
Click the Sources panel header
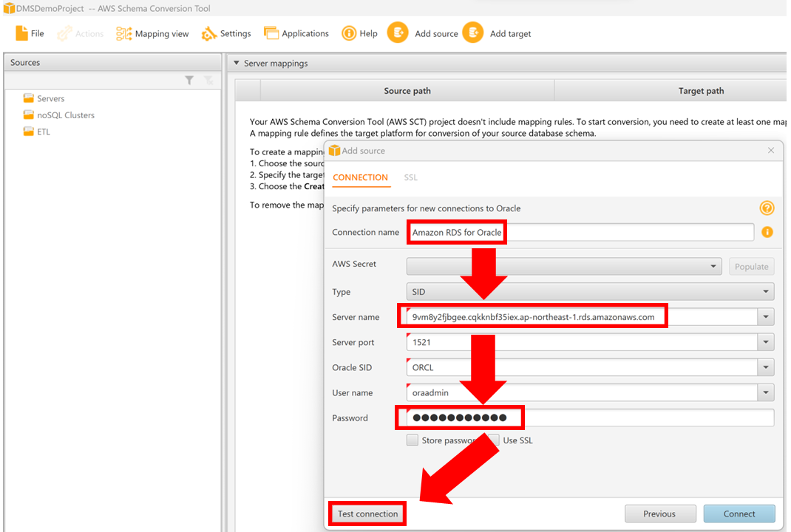(112, 63)
